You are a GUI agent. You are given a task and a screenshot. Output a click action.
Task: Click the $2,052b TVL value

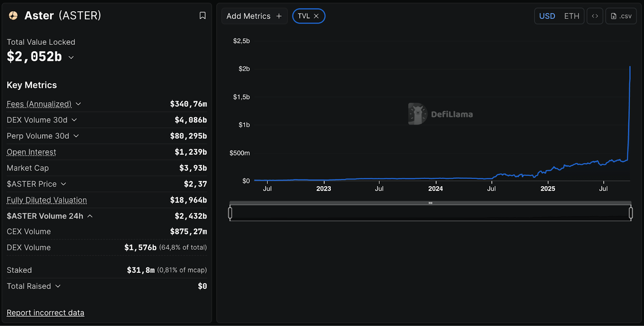click(35, 57)
